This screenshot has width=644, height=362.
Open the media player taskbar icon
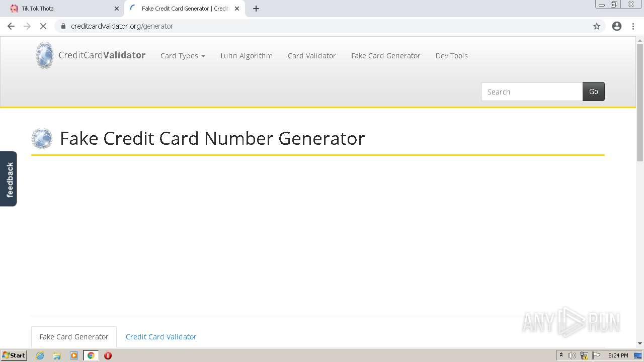tap(74, 355)
